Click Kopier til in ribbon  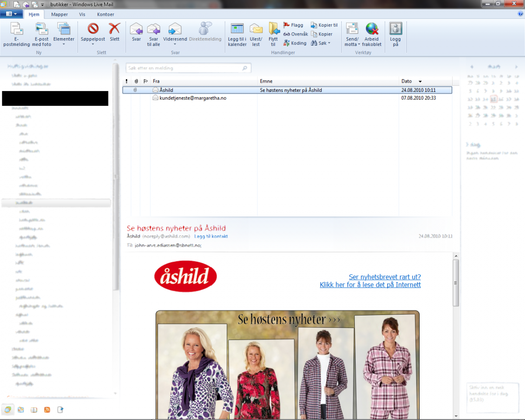point(324,25)
